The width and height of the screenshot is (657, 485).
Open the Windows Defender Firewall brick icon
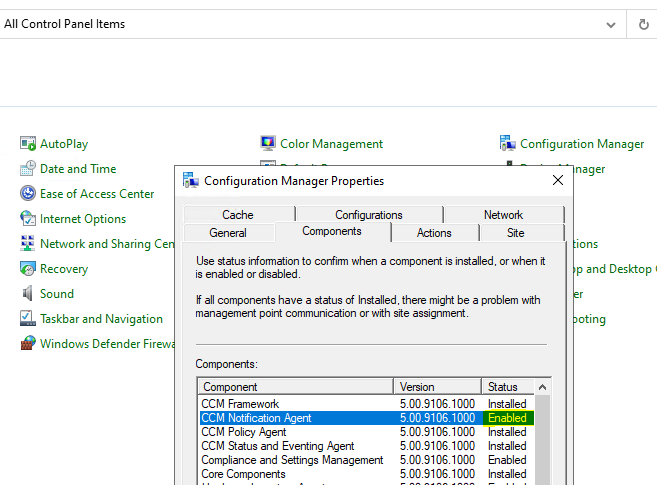pyautogui.click(x=28, y=343)
